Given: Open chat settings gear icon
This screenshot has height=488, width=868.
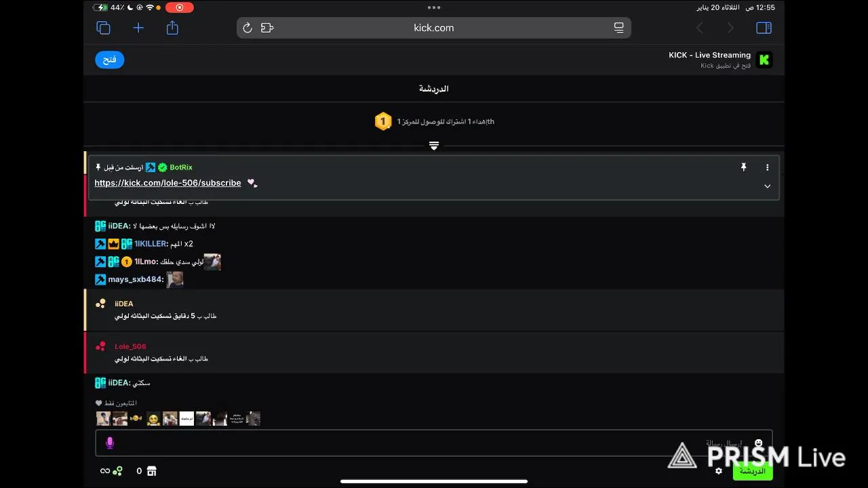Looking at the screenshot, I should pos(719,471).
